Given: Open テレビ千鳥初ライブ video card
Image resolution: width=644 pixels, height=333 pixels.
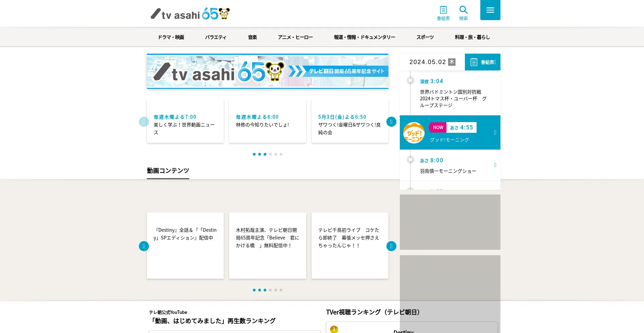Looking at the screenshot, I should pyautogui.click(x=350, y=245).
